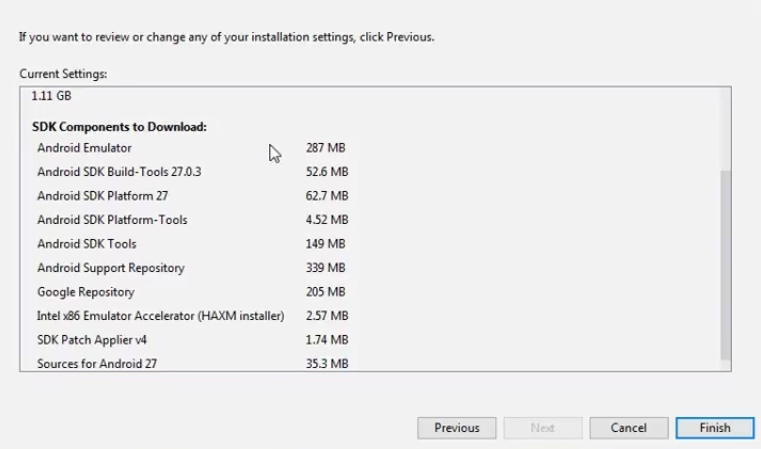This screenshot has width=761, height=449.
Task: Select the Android Support Repository line
Action: point(111,268)
